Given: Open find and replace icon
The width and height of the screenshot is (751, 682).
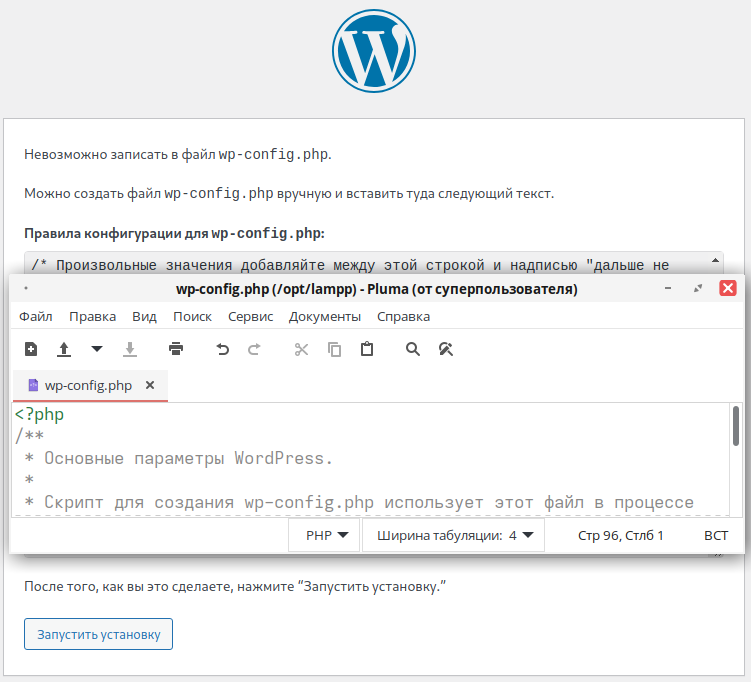Looking at the screenshot, I should click(446, 349).
